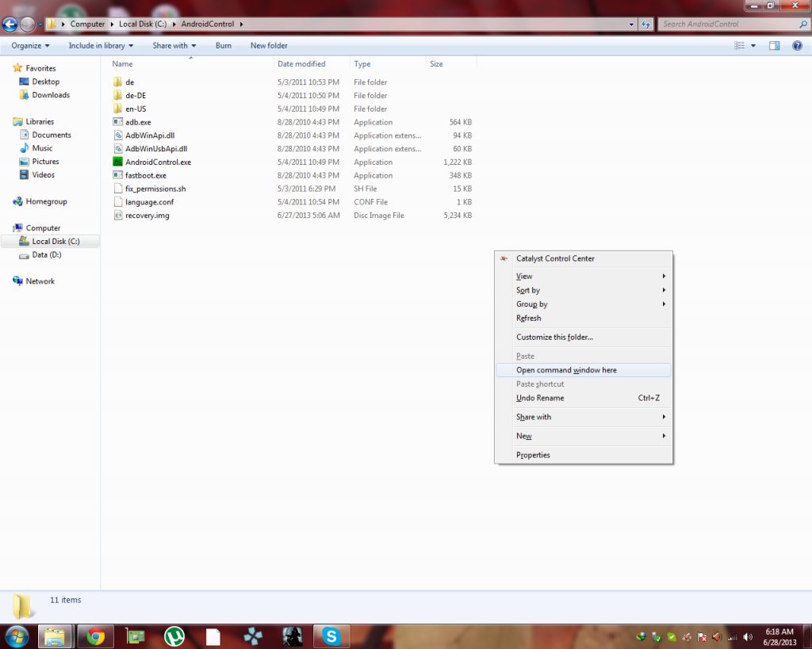This screenshot has height=649, width=812.
Task: Open Homegroup in the navigation pane
Action: point(46,201)
